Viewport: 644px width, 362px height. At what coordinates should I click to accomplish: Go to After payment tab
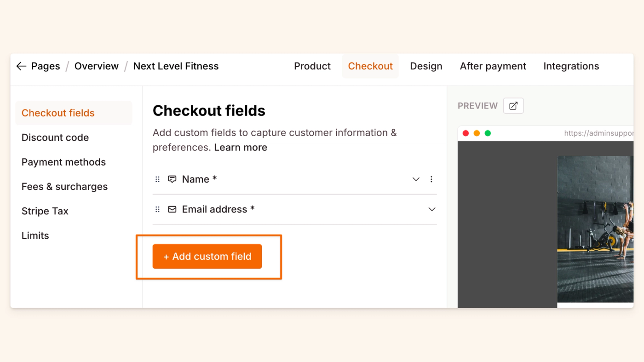(493, 66)
